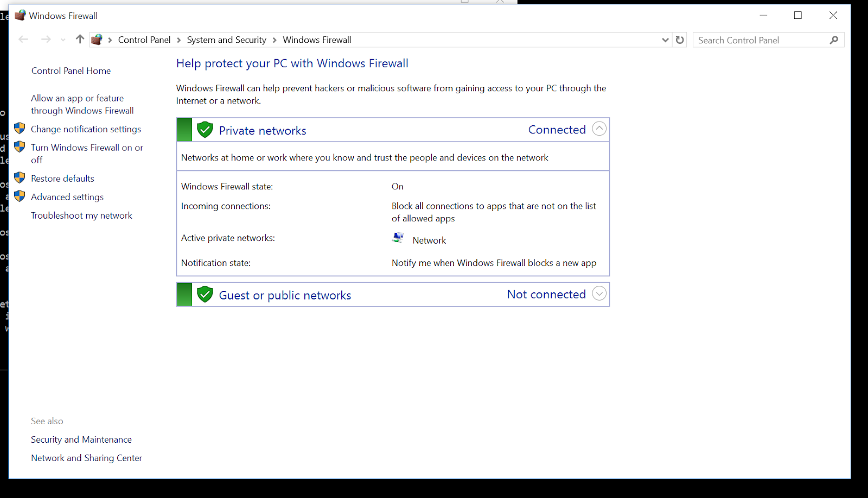Screen dimensions: 868x498
Task: Click the Windows Firewall title bar icon
Action: 20,15
